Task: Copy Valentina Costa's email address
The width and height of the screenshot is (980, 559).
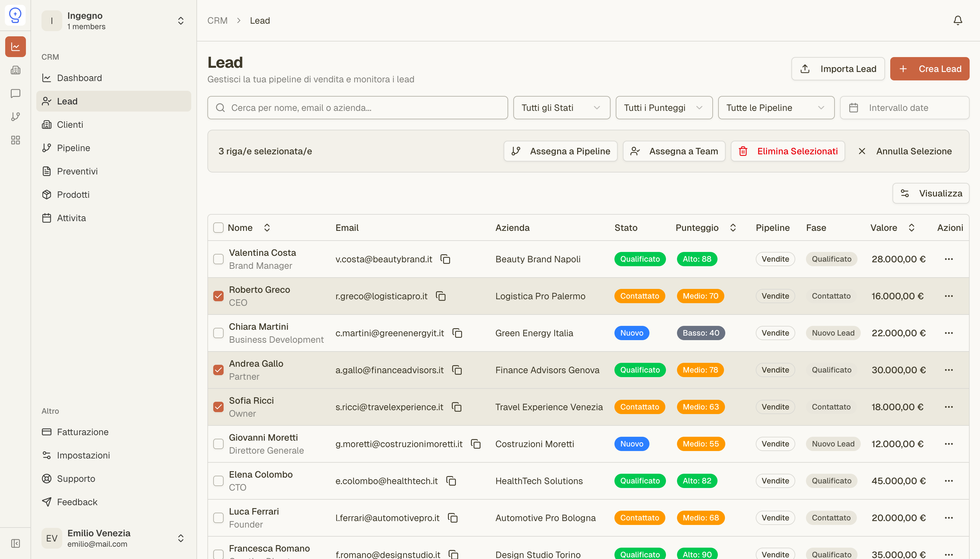Action: 445,259
